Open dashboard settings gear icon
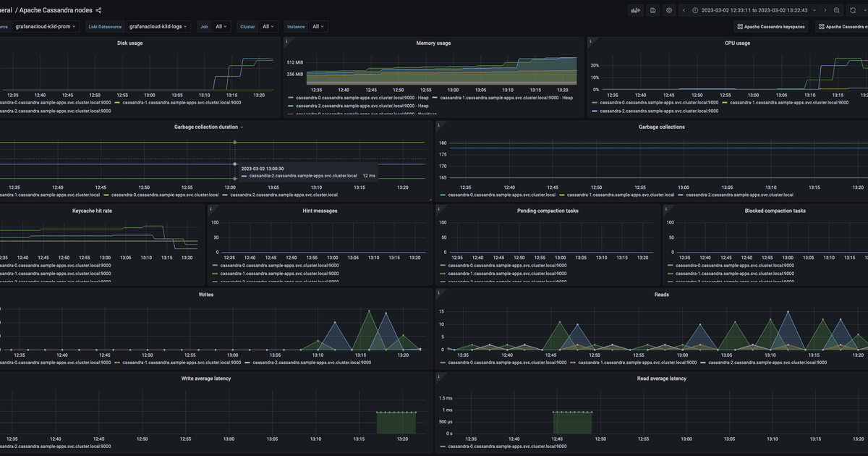The width and height of the screenshot is (868, 456). pos(669,10)
